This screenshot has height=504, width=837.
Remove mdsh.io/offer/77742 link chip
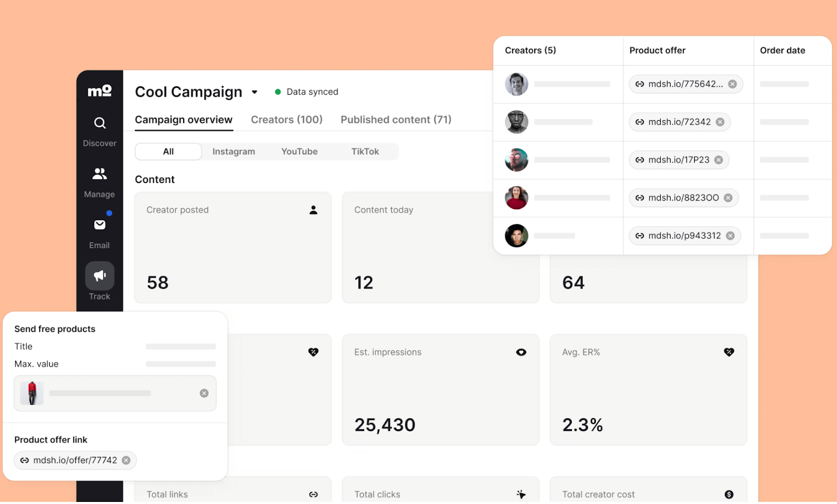coord(126,461)
